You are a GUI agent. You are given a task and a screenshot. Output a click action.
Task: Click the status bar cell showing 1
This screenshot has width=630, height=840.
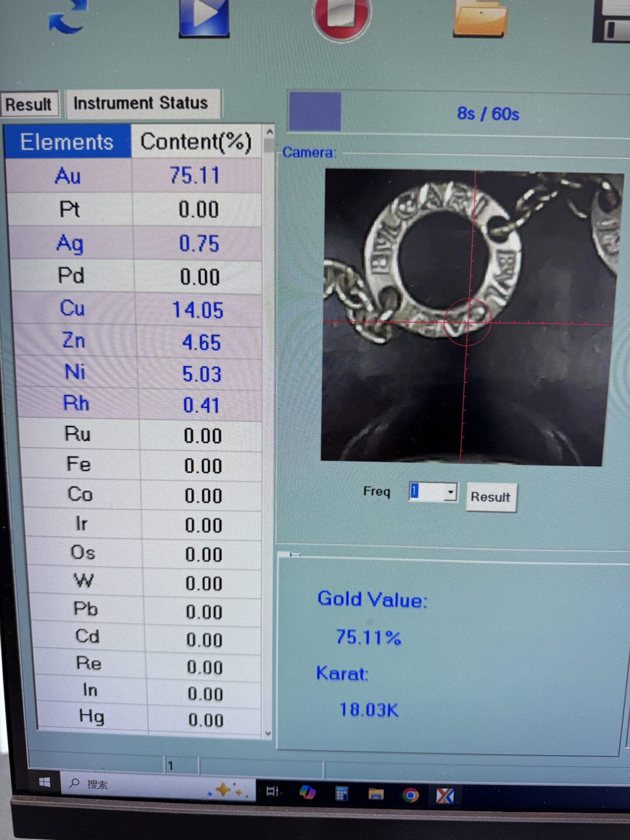pos(182,766)
